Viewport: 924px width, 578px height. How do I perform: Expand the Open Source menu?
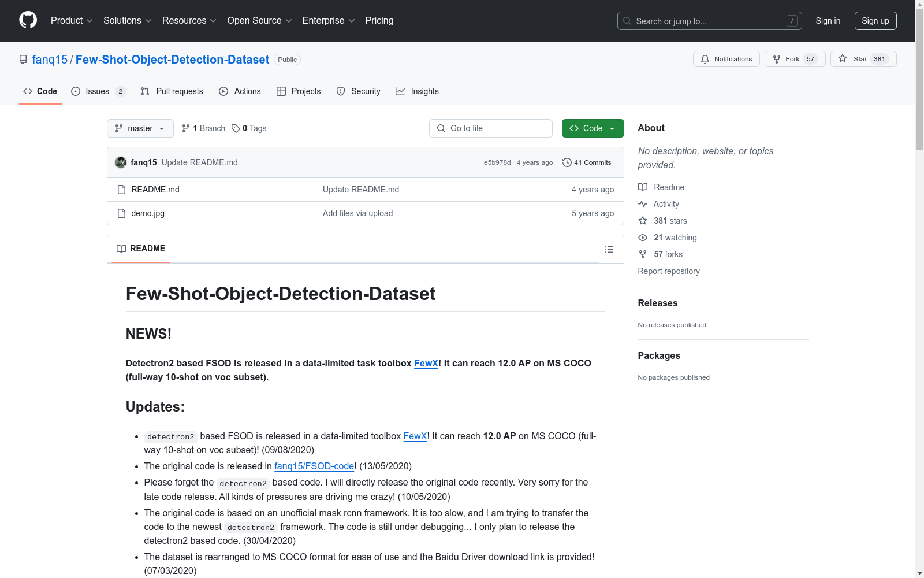pos(260,21)
